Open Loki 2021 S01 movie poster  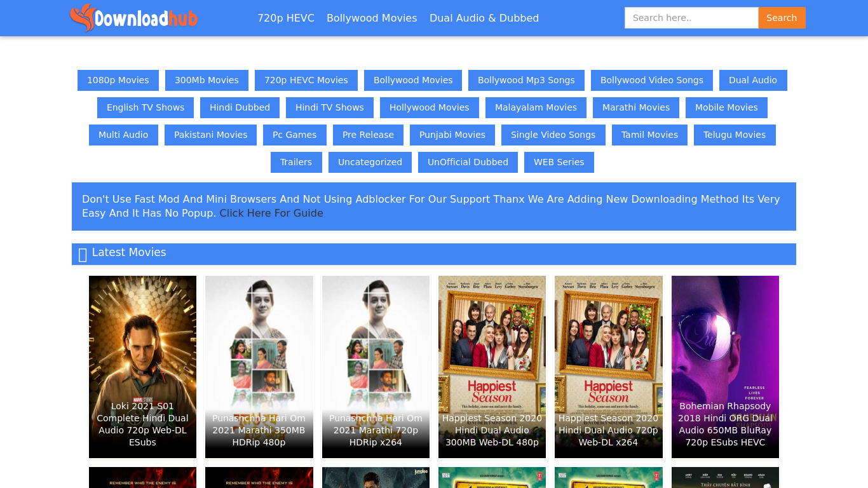pyautogui.click(x=142, y=367)
